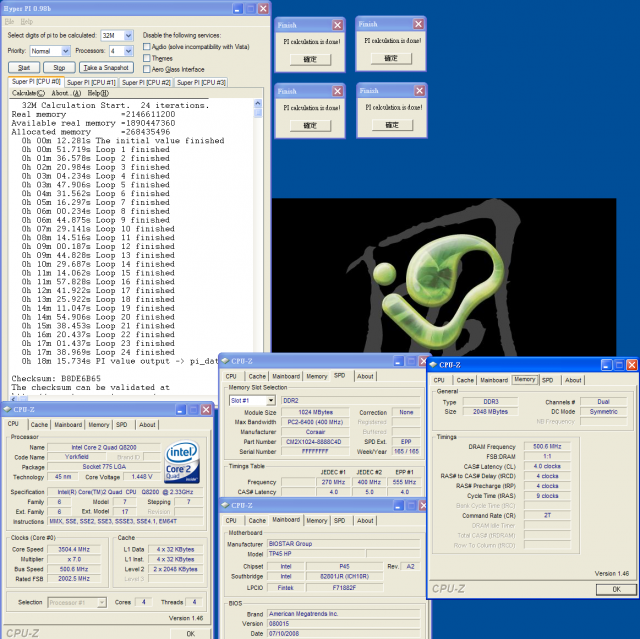640x639 pixels.
Task: Open the File menu in Hyper PI
Action: pyautogui.click(x=9, y=22)
